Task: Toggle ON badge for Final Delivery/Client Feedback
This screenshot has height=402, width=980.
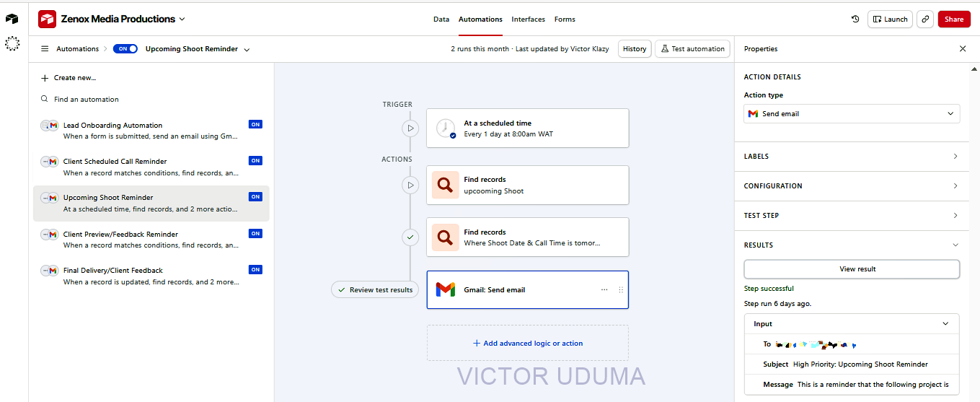Action: pos(255,269)
